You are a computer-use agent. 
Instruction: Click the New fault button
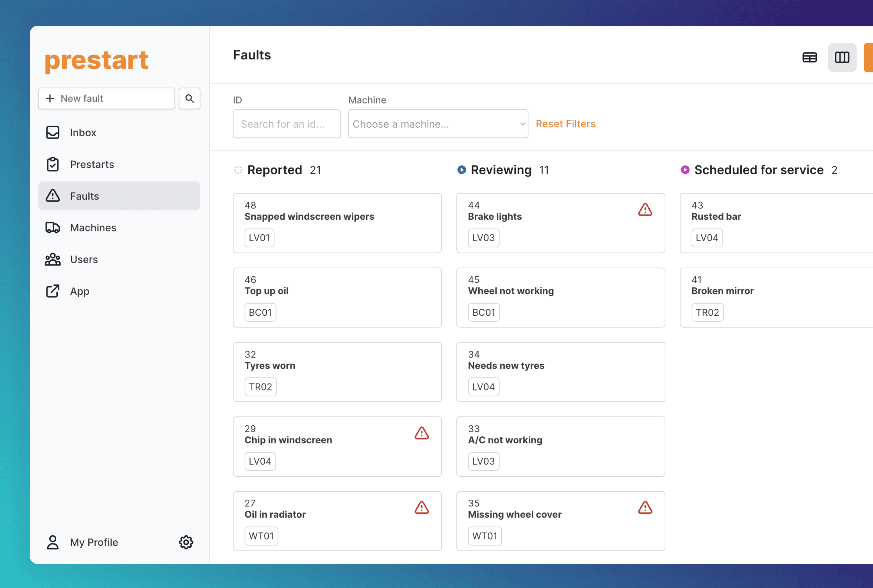106,98
